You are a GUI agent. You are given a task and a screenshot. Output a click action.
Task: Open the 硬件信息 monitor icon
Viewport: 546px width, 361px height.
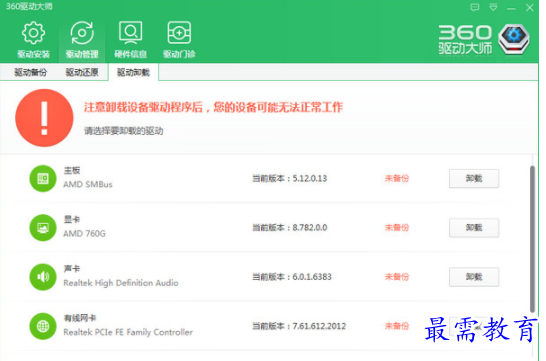coord(131,33)
